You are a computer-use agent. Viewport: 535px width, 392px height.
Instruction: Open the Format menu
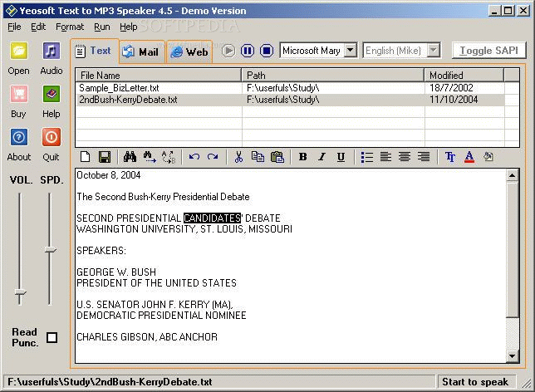point(70,27)
